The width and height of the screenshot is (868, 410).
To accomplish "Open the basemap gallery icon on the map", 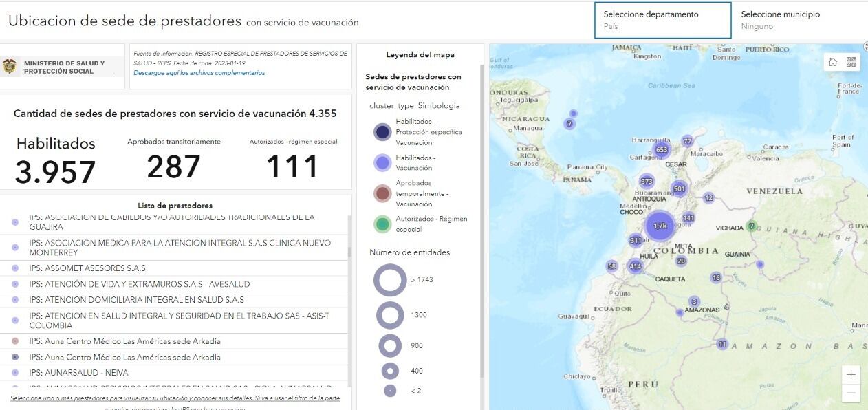I will pyautogui.click(x=851, y=61).
